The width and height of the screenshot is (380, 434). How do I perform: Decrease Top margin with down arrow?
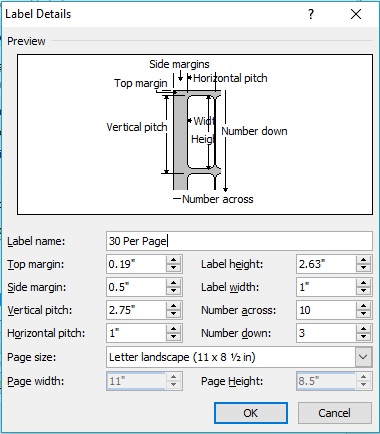point(174,268)
